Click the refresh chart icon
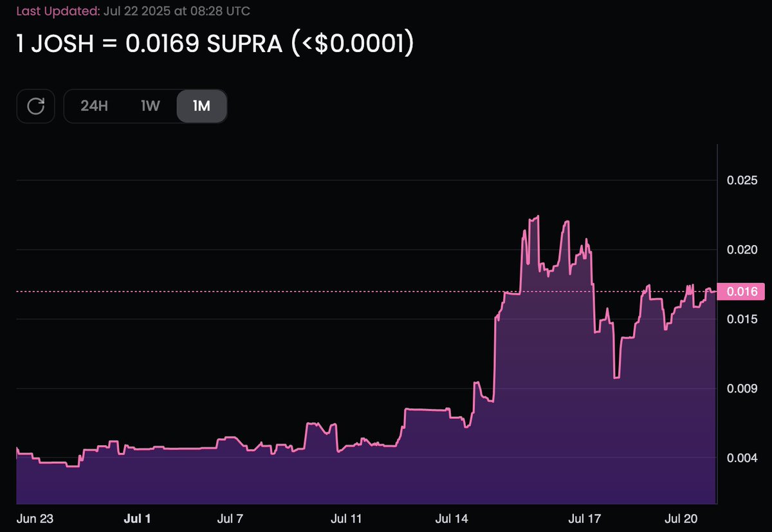The height and width of the screenshot is (532, 772). [36, 106]
